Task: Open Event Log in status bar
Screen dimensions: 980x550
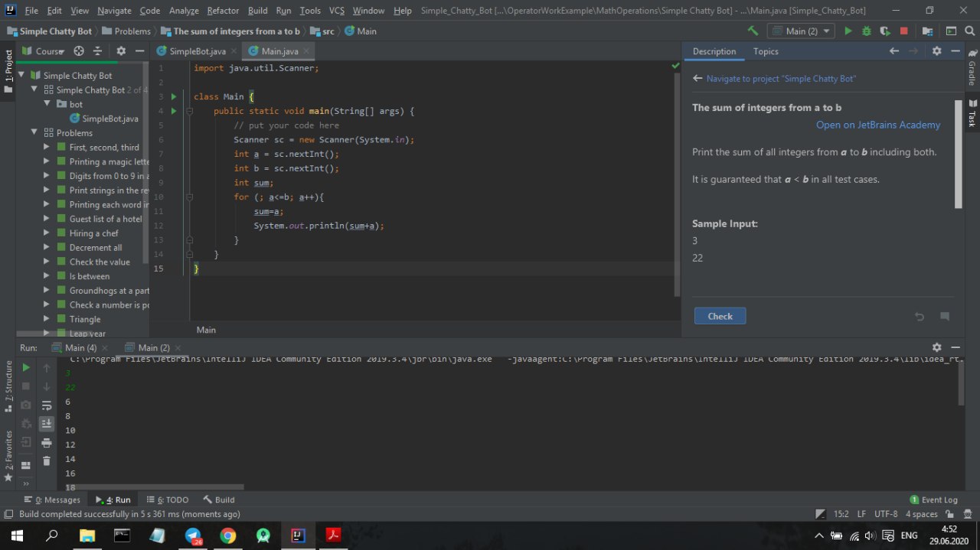Action: pos(933,500)
